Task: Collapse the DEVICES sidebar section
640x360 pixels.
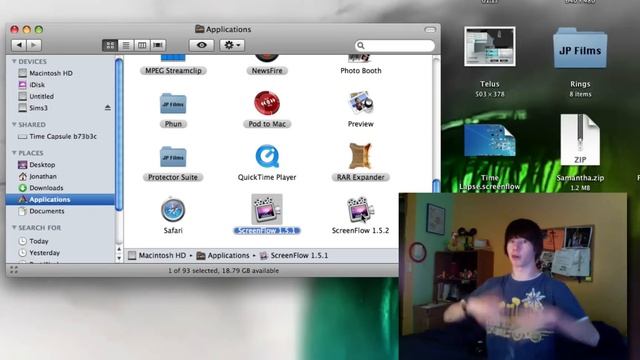Action: pyautogui.click(x=14, y=61)
